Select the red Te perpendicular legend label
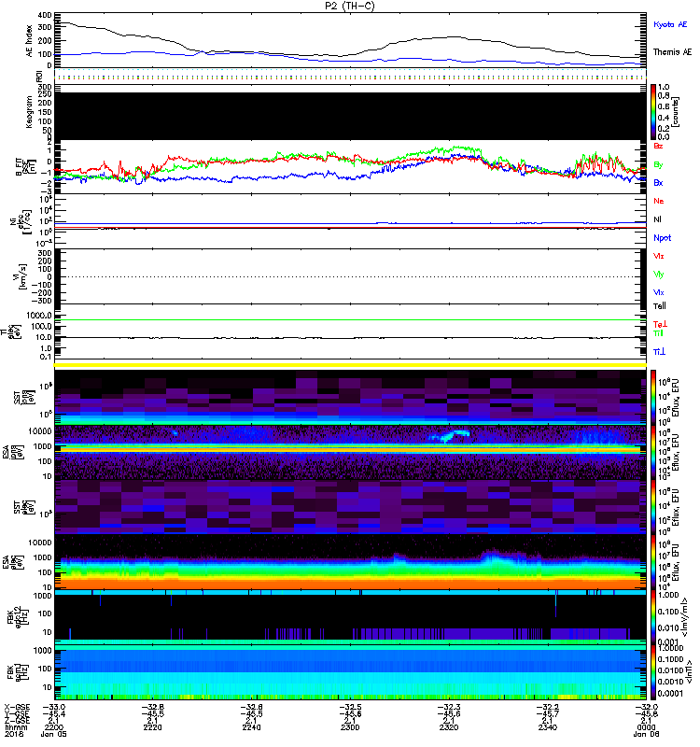 tap(659, 324)
